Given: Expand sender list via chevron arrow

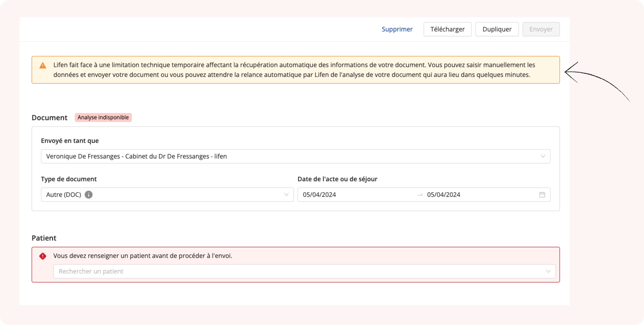Looking at the screenshot, I should 543,156.
